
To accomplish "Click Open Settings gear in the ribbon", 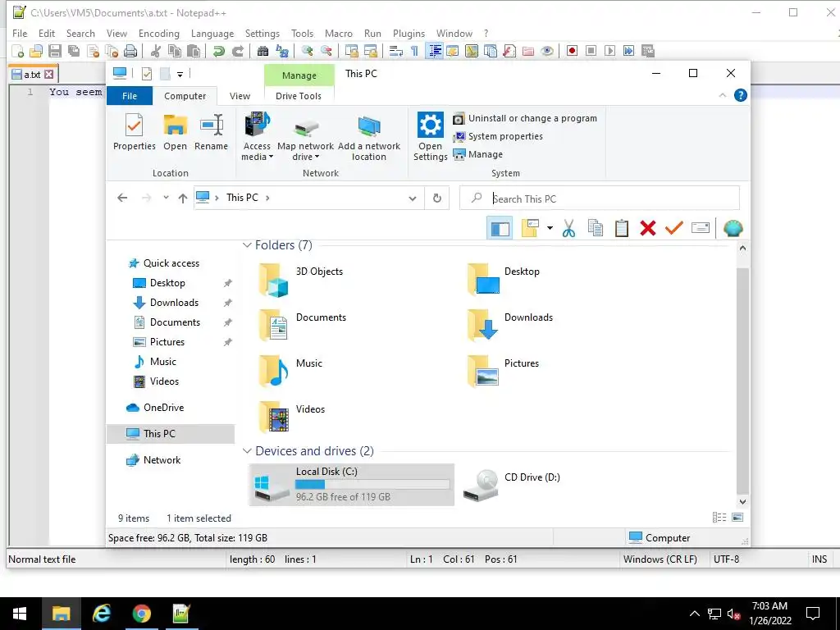I will (430, 137).
